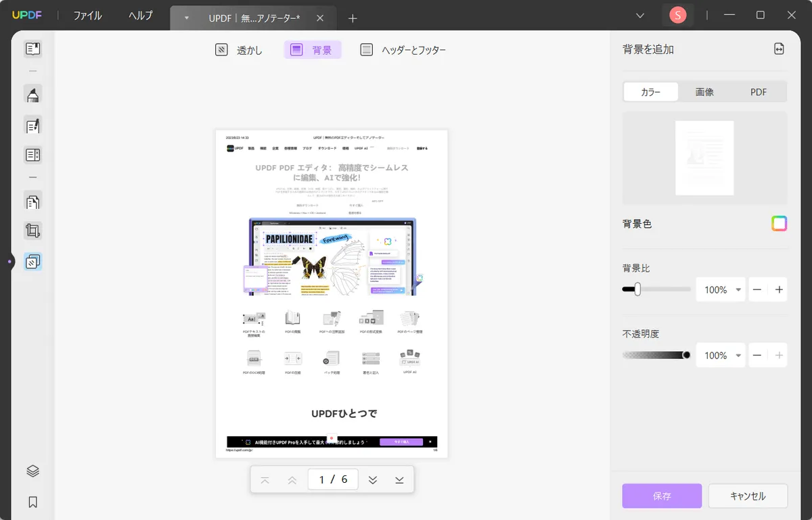
Task: Click the 保存 button
Action: [x=662, y=496]
